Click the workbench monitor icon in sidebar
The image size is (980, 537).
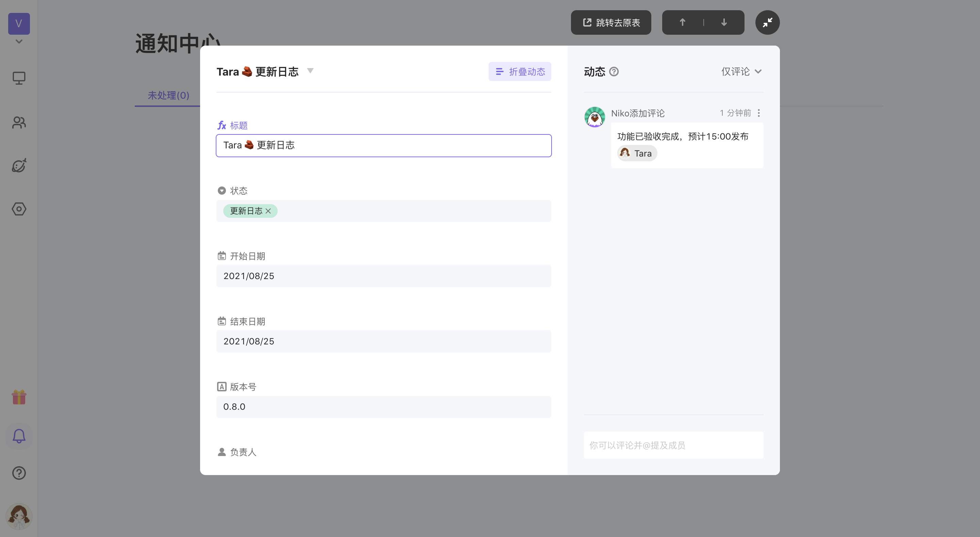tap(19, 78)
